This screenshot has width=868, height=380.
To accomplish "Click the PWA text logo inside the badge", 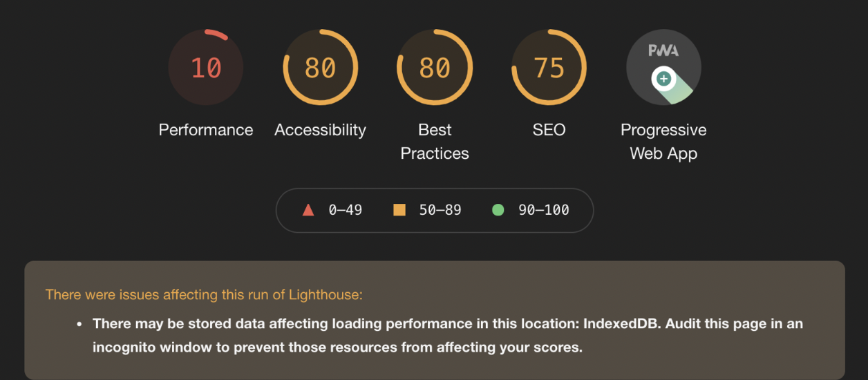I will [663, 50].
